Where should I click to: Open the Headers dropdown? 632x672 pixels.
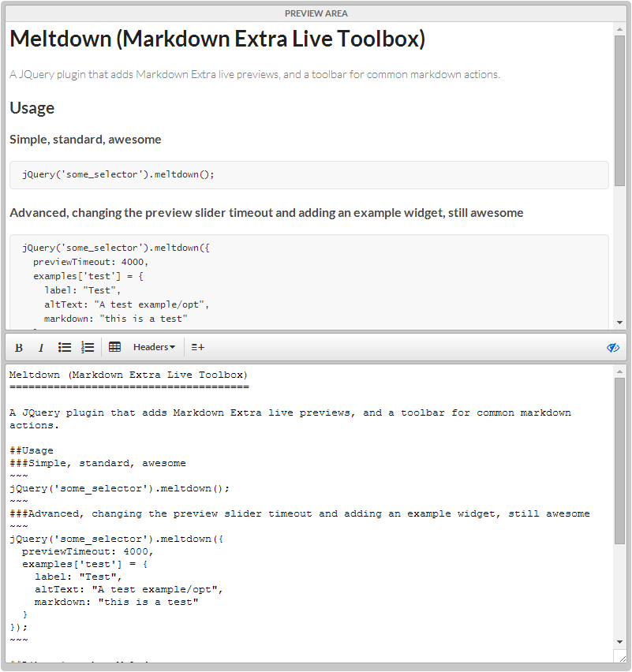tap(154, 347)
